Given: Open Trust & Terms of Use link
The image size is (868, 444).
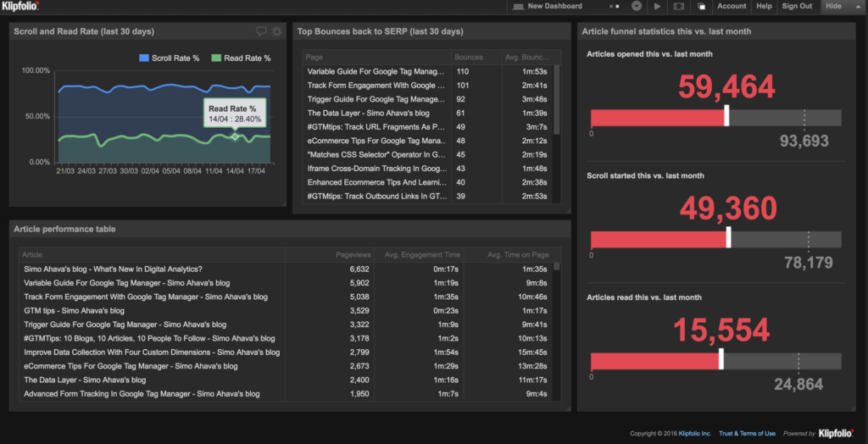Looking at the screenshot, I should click(747, 434).
